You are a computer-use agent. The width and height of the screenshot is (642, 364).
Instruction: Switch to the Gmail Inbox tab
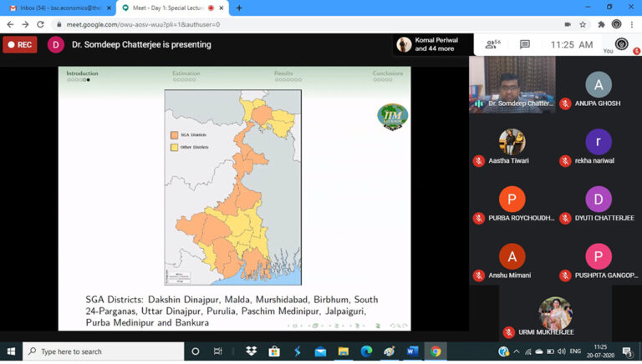57,8
